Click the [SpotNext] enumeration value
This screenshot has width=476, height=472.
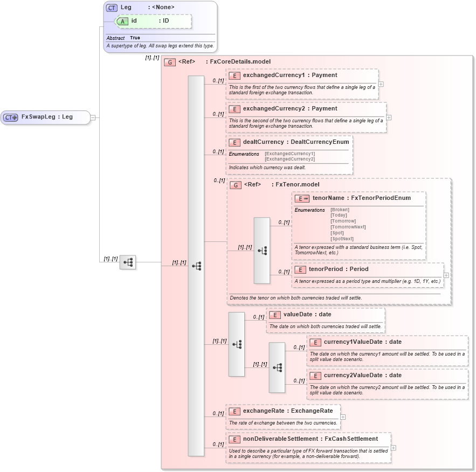tap(342, 239)
